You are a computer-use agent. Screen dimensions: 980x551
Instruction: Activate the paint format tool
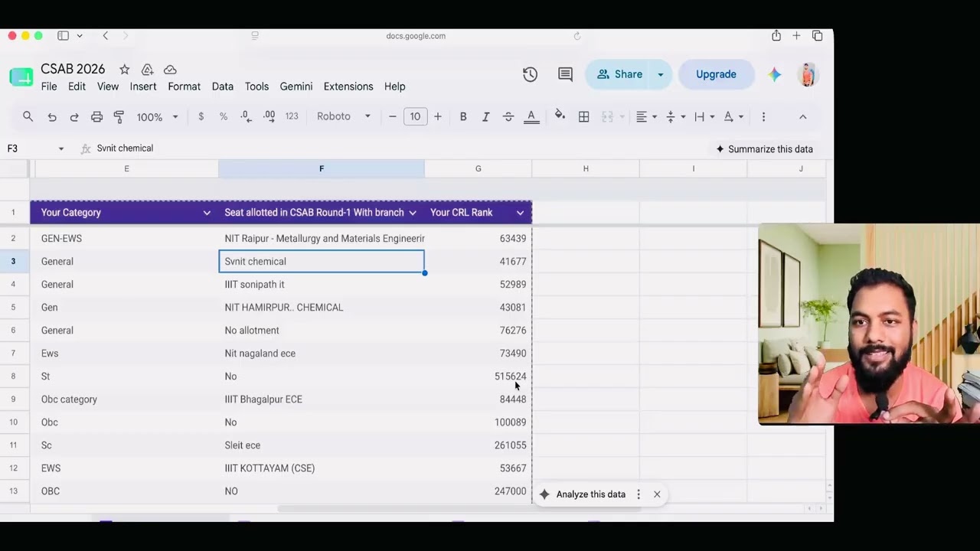point(119,117)
